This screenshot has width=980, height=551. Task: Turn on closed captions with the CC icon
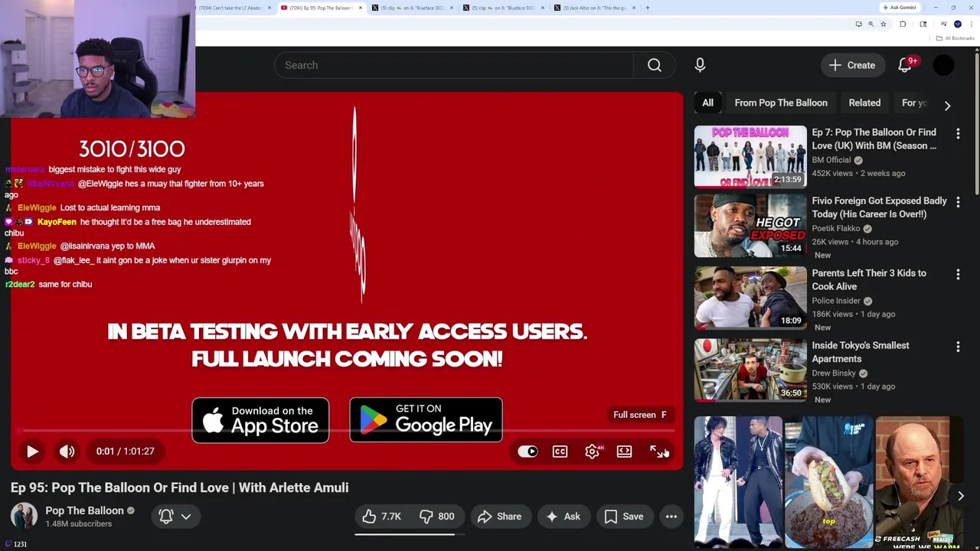coord(560,452)
